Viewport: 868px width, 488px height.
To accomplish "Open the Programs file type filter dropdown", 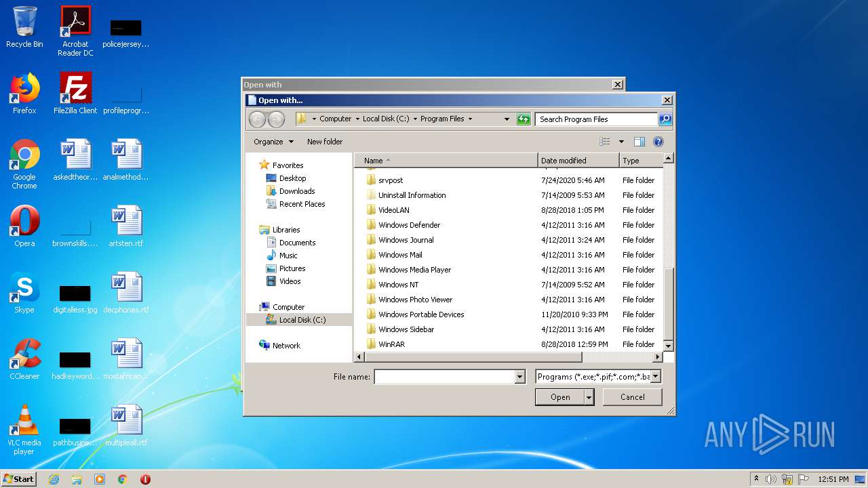I will click(656, 377).
